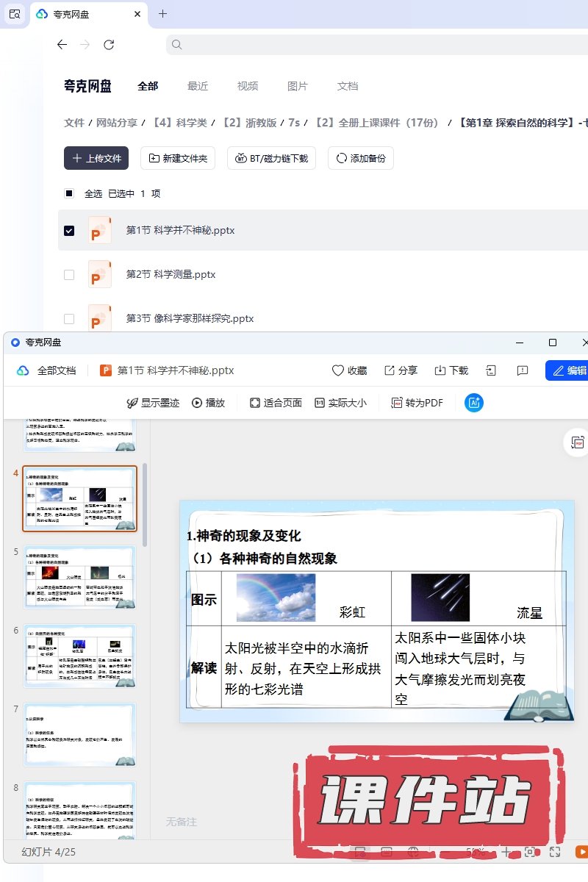Click the 新建文件夹 button
Image resolution: width=588 pixels, height=882 pixels.
pyautogui.click(x=178, y=158)
